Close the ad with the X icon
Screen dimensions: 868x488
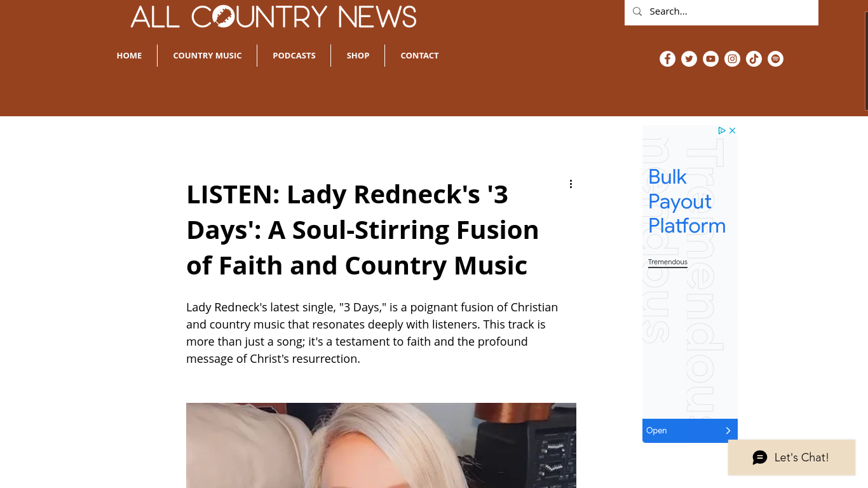pos(732,130)
